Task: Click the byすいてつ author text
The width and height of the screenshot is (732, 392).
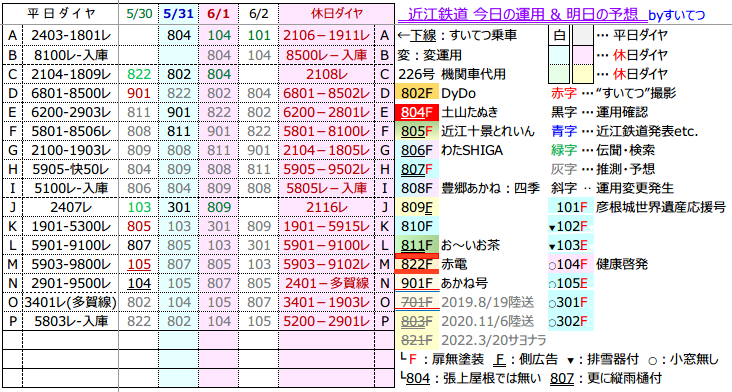Action: coord(676,15)
